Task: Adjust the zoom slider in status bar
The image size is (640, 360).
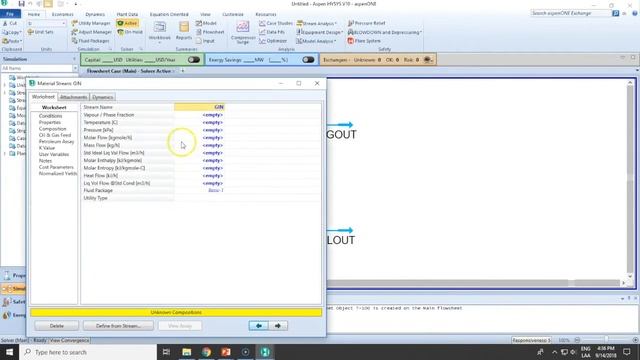Action: point(606,340)
